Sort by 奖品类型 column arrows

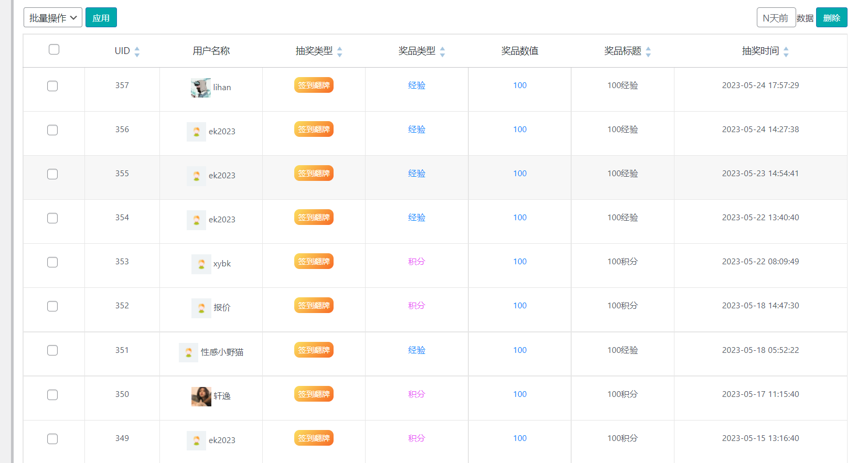click(x=442, y=51)
